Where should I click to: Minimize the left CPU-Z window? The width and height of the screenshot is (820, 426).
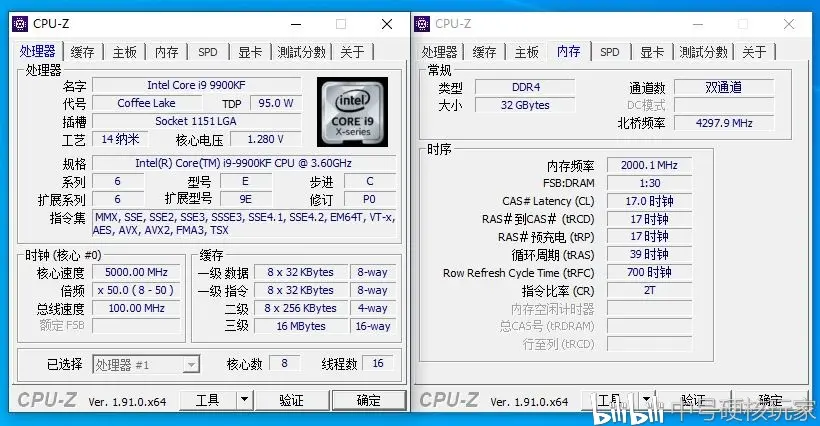[296, 24]
